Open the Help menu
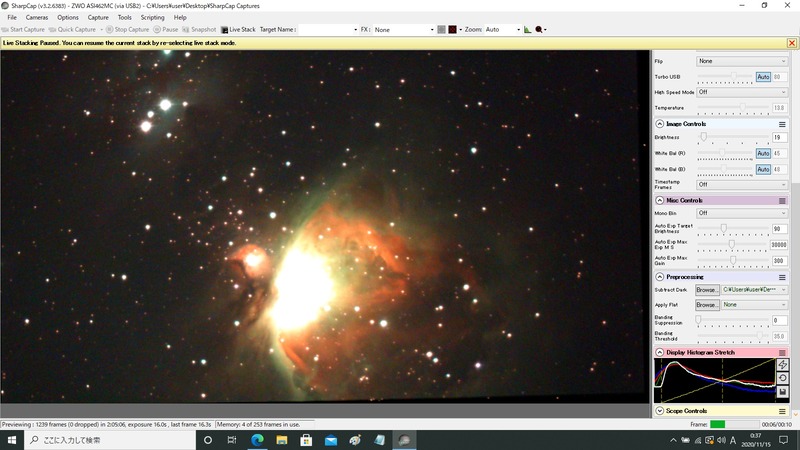This screenshot has height=450, width=800. pyautogui.click(x=180, y=17)
